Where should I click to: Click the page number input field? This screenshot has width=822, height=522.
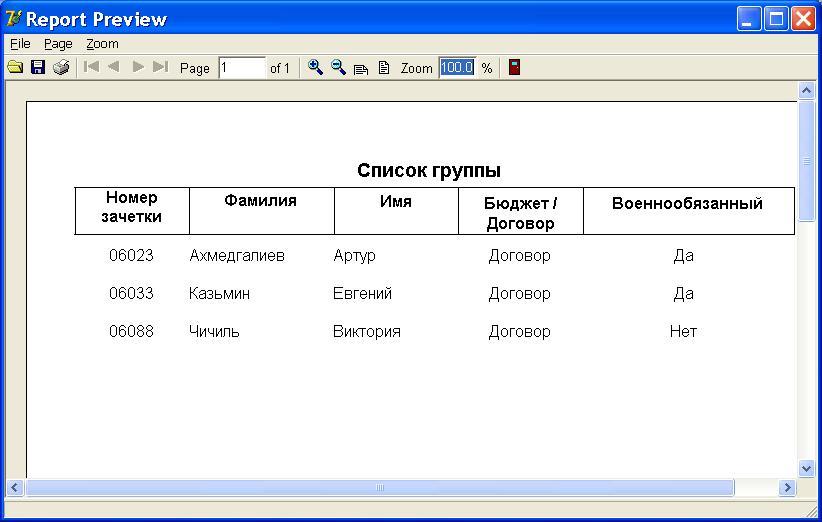point(242,68)
